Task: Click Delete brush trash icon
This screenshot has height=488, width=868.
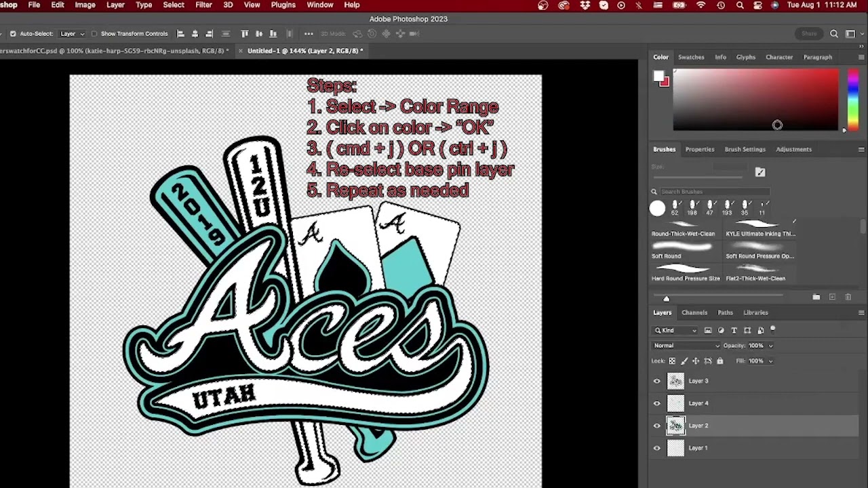Action: click(x=848, y=297)
